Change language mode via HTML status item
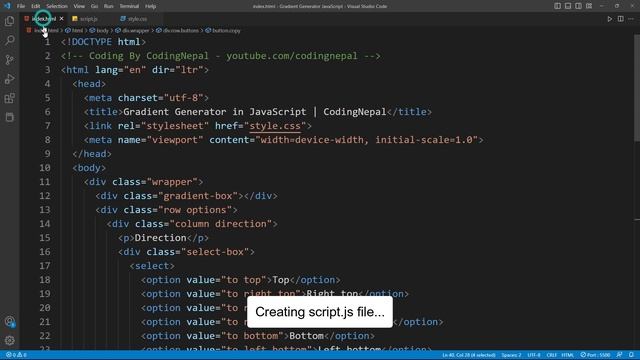Screen dimensions: 640x360 pyautogui.click(x=568, y=355)
